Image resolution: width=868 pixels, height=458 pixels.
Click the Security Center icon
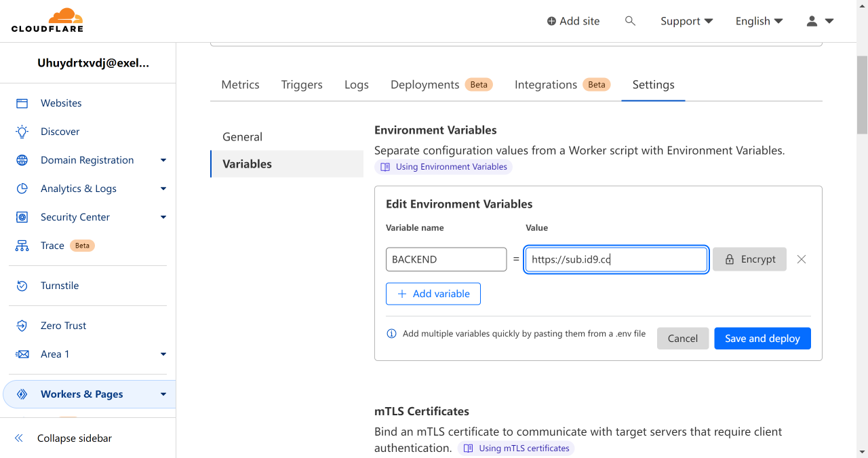point(22,217)
